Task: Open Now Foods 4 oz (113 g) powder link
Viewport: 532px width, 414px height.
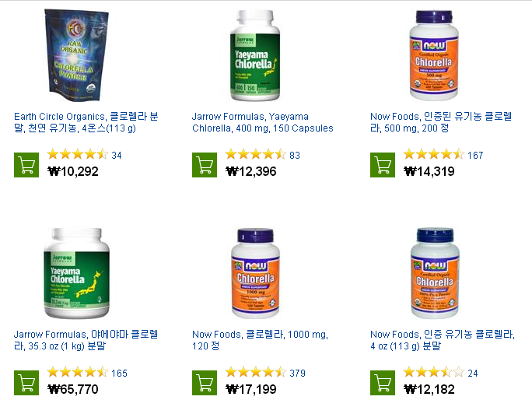Action: tap(443, 340)
